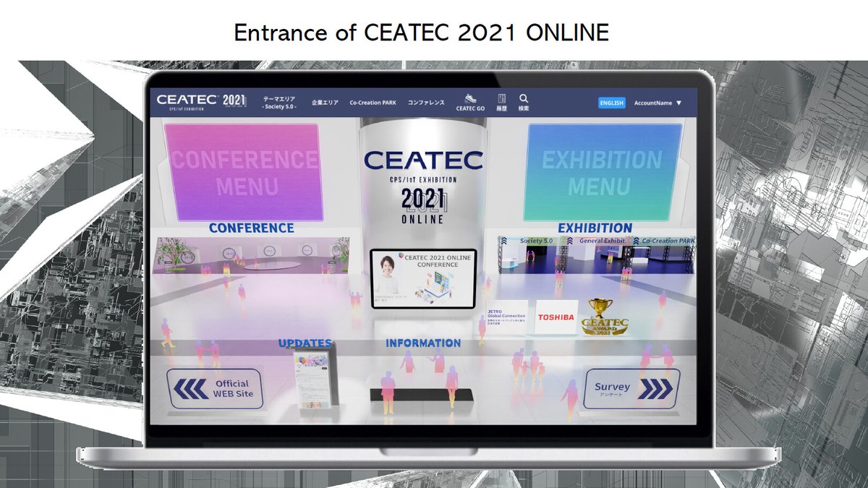Open the コンファレンス menu item
This screenshot has width=868, height=488.
[x=425, y=103]
